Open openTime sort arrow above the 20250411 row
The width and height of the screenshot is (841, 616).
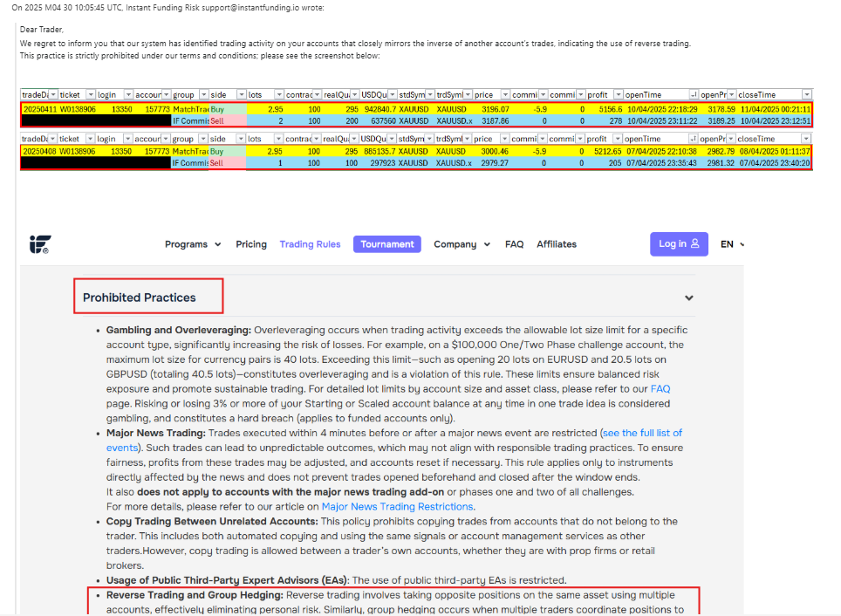pos(694,94)
